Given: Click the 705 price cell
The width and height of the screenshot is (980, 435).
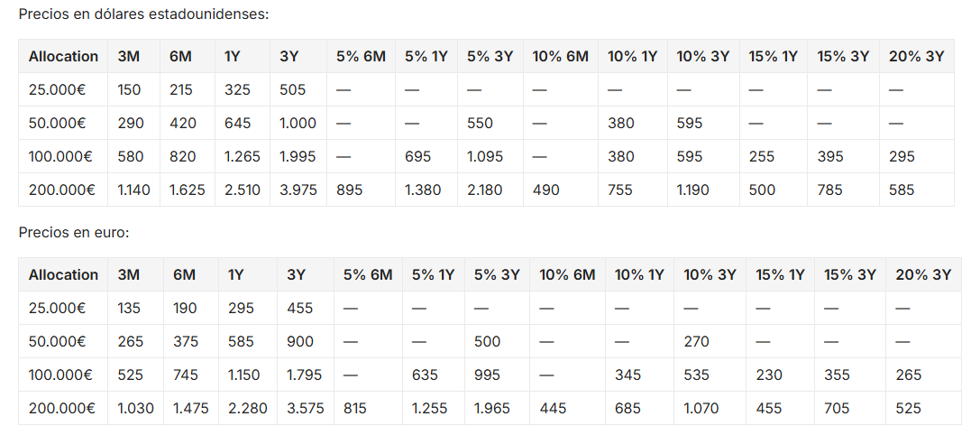Looking at the screenshot, I should click(838, 408).
